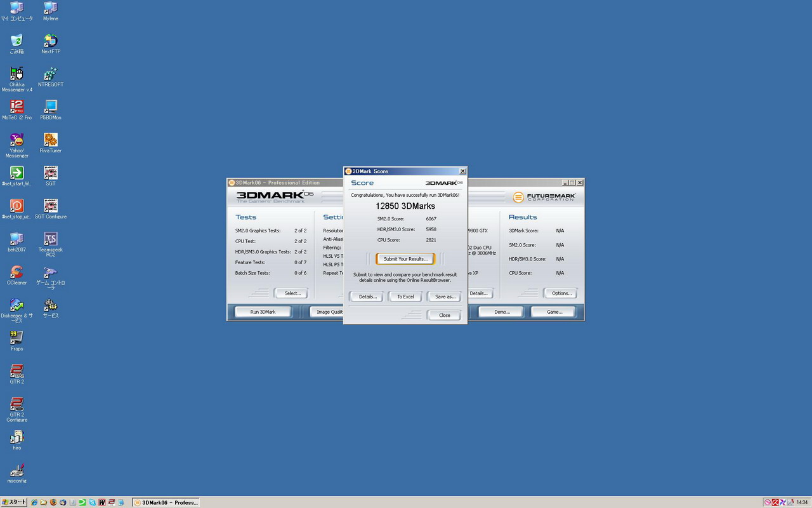Launch Fraps from the desktop
This screenshot has height=508, width=812.
coord(16,341)
